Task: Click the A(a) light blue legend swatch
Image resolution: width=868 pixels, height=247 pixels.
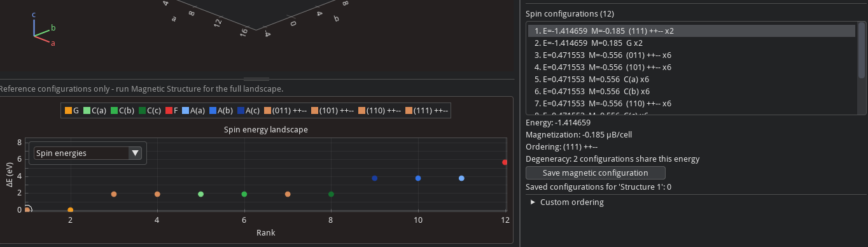Action: click(x=185, y=111)
